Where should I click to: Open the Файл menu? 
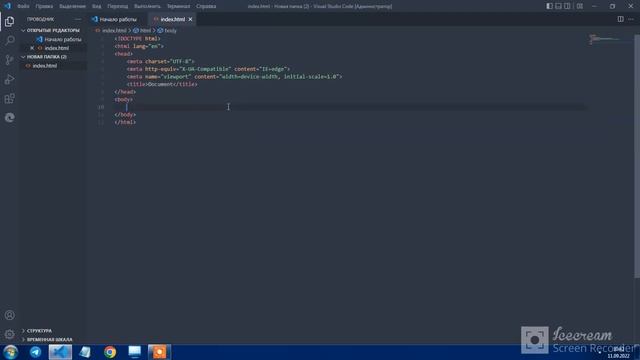[x=23, y=6]
